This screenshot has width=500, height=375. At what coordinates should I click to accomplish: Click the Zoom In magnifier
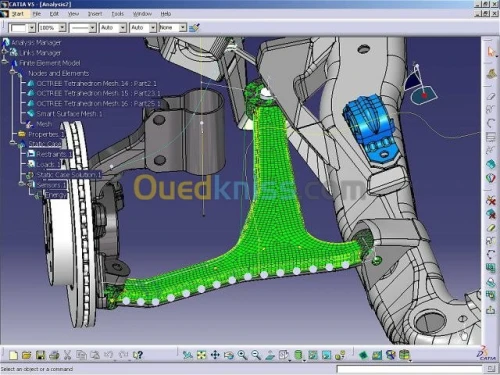pos(242,355)
